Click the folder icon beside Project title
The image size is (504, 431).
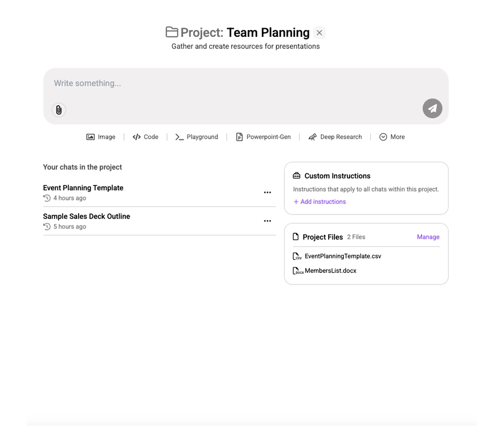click(x=172, y=32)
